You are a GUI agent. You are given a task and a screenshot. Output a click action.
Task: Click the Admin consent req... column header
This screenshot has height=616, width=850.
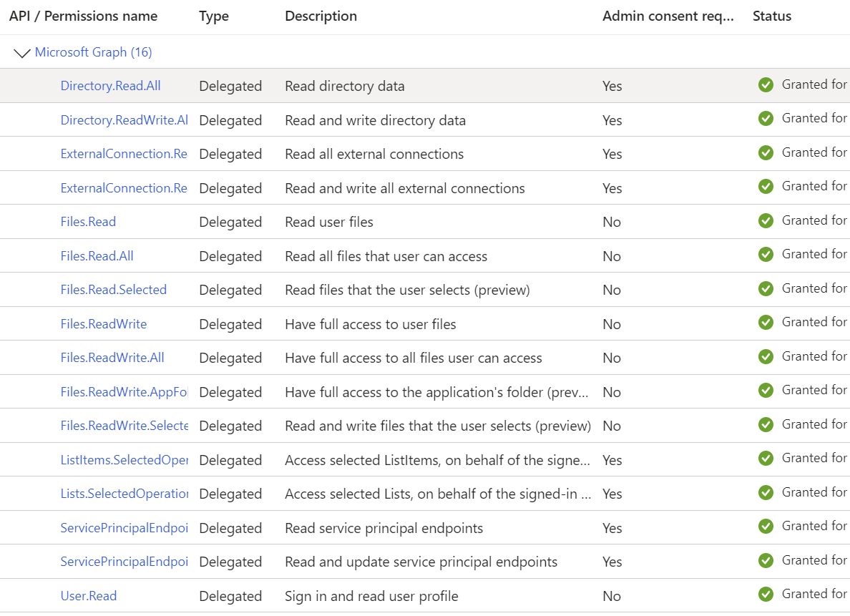coord(668,16)
